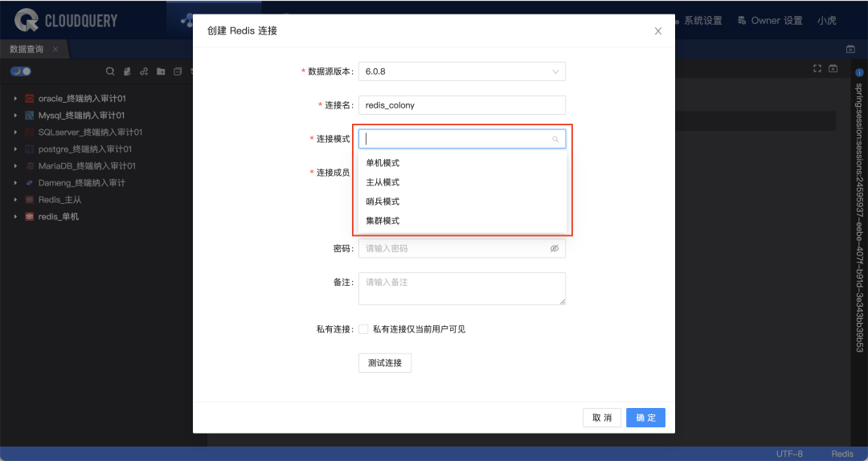Click the redis_单机 connection icon
This screenshot has height=461, width=868.
click(x=30, y=217)
